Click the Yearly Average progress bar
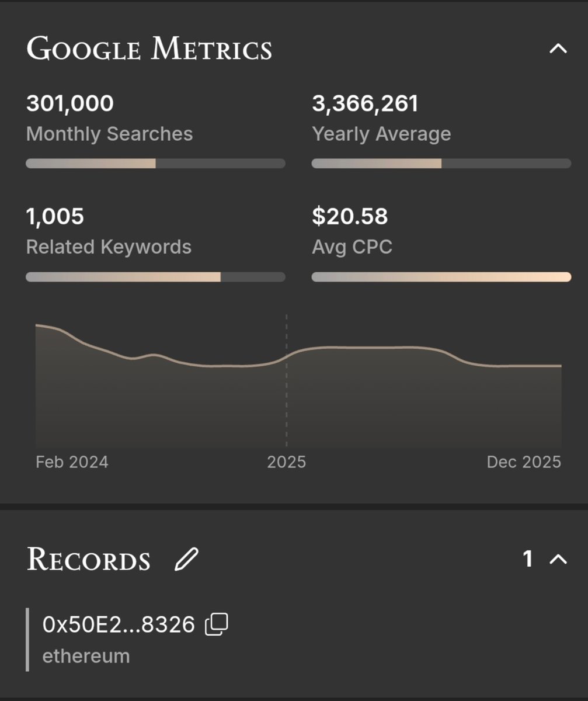588x701 pixels. (441, 164)
